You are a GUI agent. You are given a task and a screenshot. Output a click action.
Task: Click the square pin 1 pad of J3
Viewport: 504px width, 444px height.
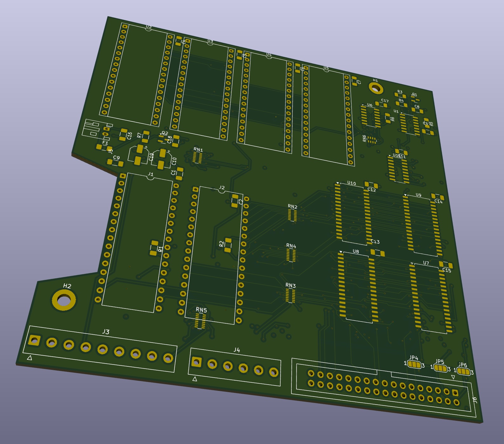coord(34,341)
